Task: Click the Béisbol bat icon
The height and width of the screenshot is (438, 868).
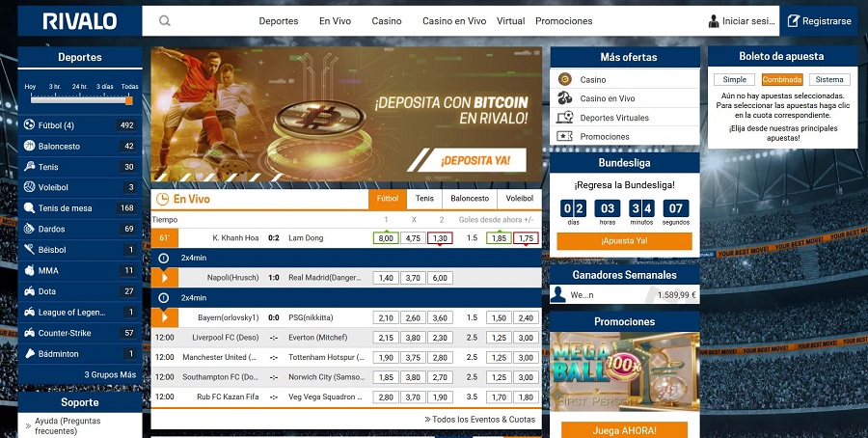Action: pos(29,250)
